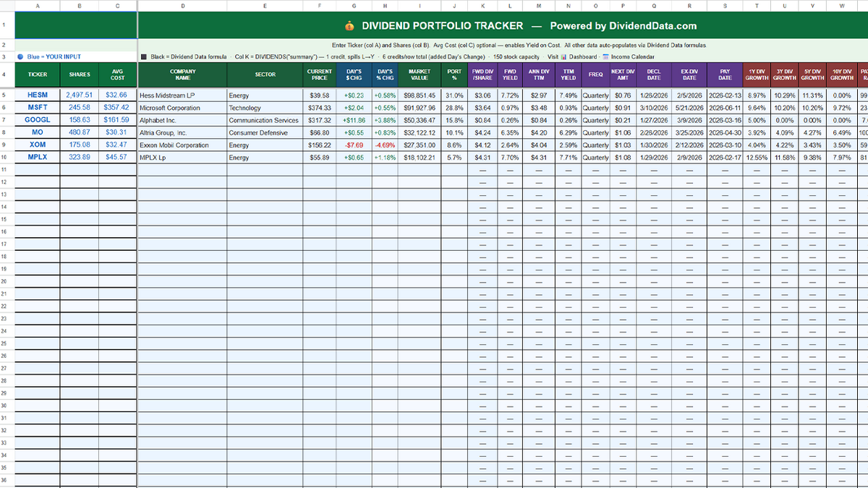The width and height of the screenshot is (868, 488).
Task: Select the AVG COST column header cell
Action: click(116, 74)
